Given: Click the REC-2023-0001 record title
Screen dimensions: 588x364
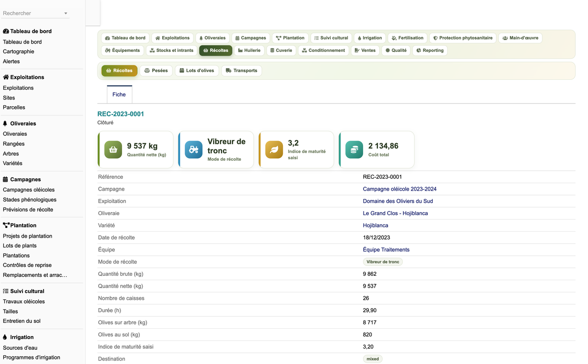Looking at the screenshot, I should [x=121, y=114].
